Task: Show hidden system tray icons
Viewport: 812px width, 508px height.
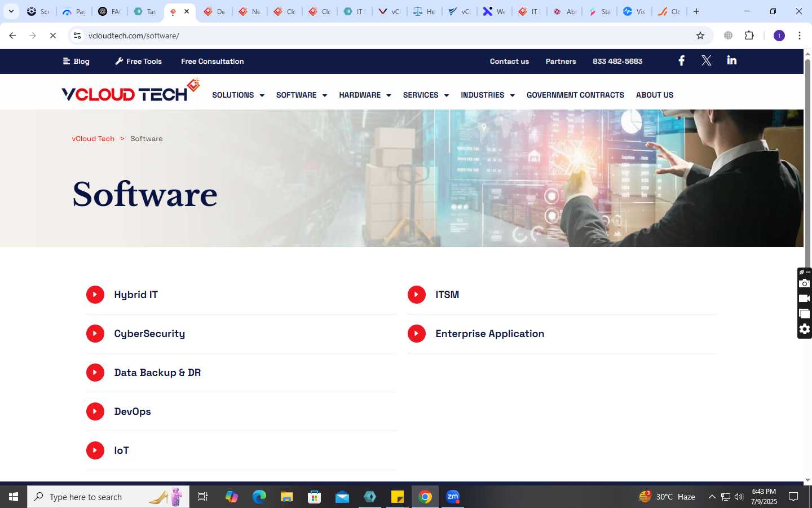Action: [712, 497]
